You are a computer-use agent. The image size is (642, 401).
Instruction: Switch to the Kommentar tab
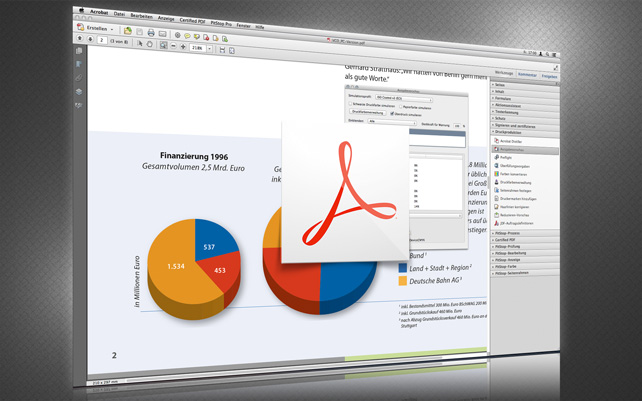pyautogui.click(x=527, y=75)
